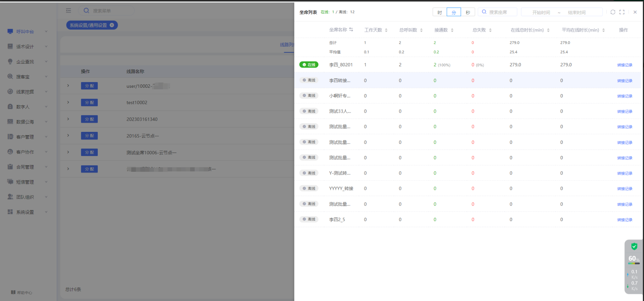Image resolution: width=644 pixels, height=301 pixels.
Task: Select the 分 time unit option
Action: click(453, 12)
